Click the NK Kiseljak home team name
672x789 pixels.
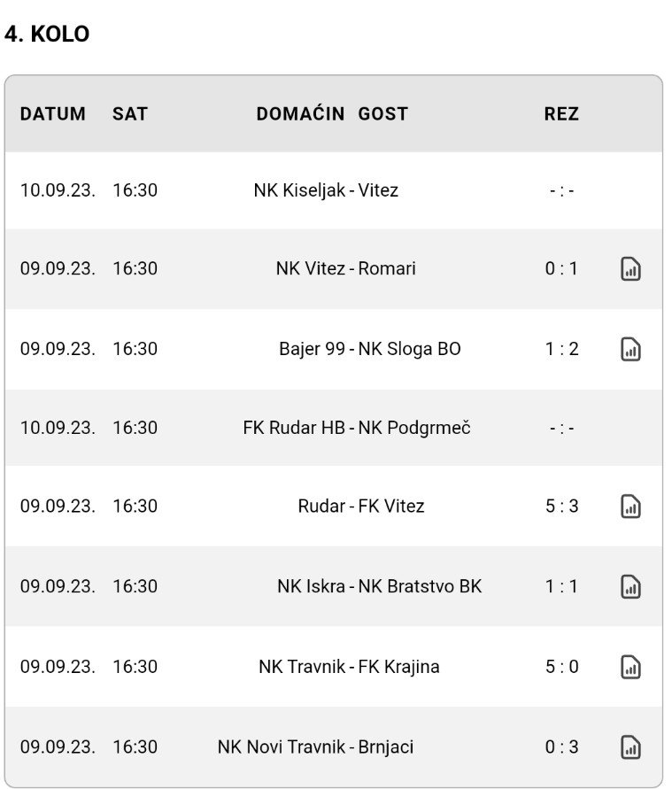(x=300, y=190)
